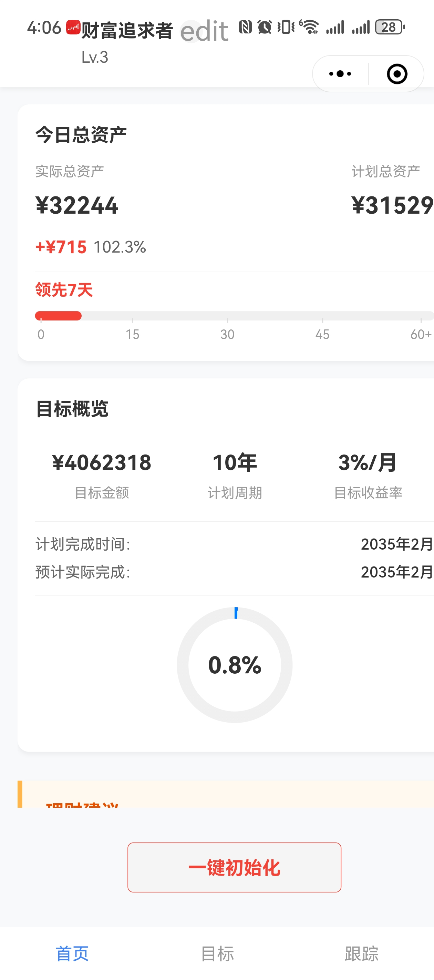This screenshot has width=434, height=980.
Task: Tap the battery 28 indicator
Action: [x=390, y=27]
